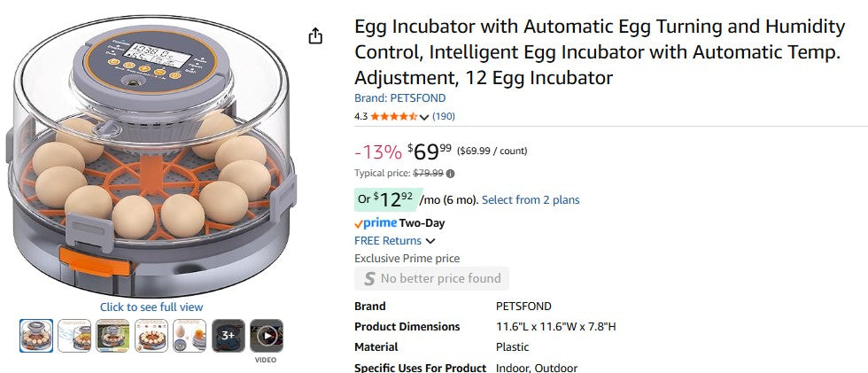Open the Brand: PETSFOND link

click(399, 98)
